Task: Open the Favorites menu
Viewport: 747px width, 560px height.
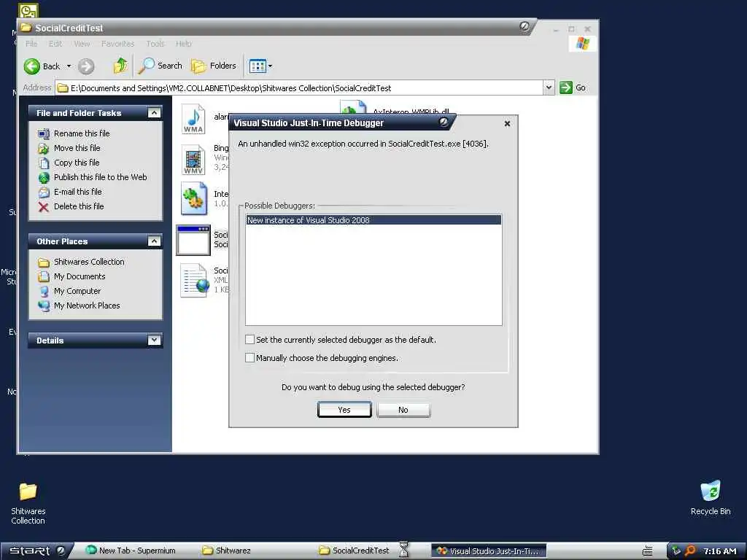Action: pos(117,44)
